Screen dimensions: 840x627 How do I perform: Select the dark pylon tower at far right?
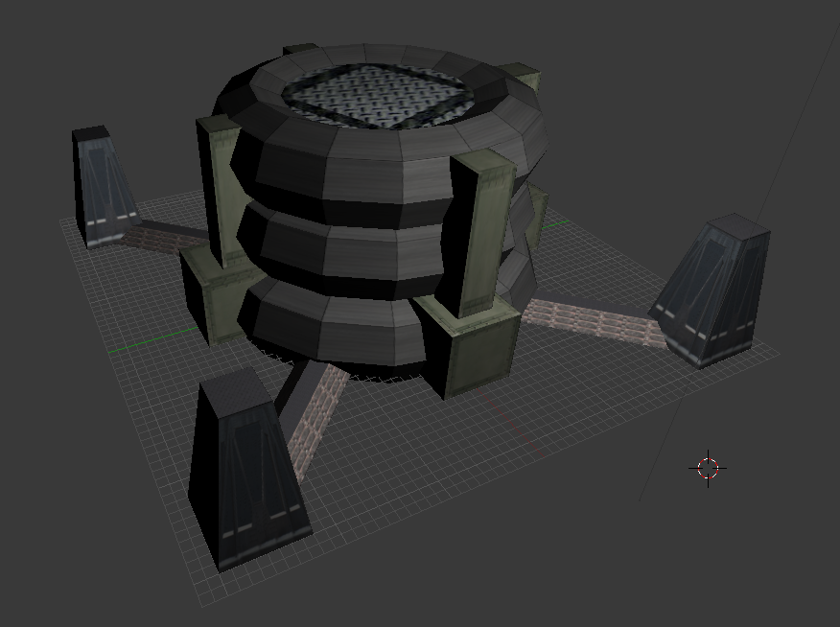(x=711, y=290)
